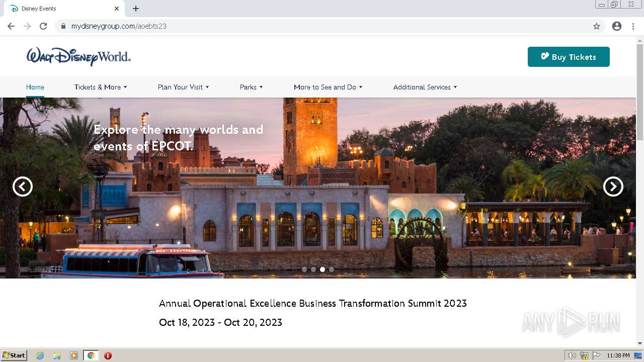Click the Walt Disney World logo
This screenshot has height=362, width=644.
pyautogui.click(x=79, y=56)
